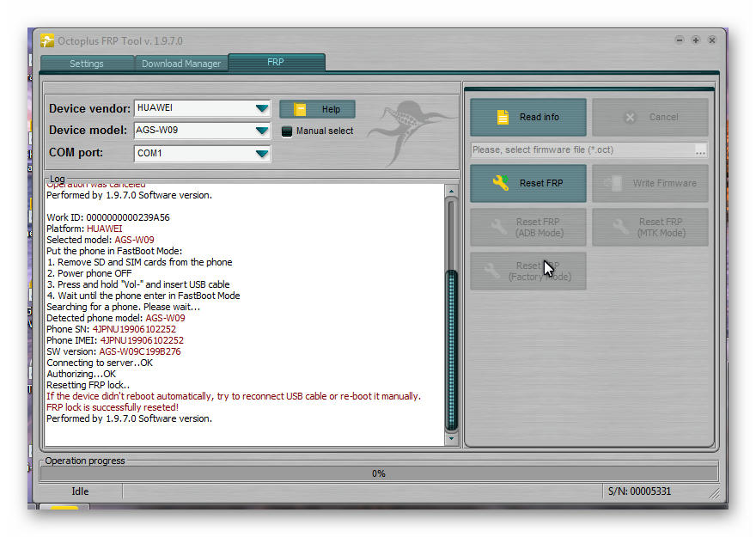
Task: Click the yellow document icon on Read info
Action: point(503,117)
